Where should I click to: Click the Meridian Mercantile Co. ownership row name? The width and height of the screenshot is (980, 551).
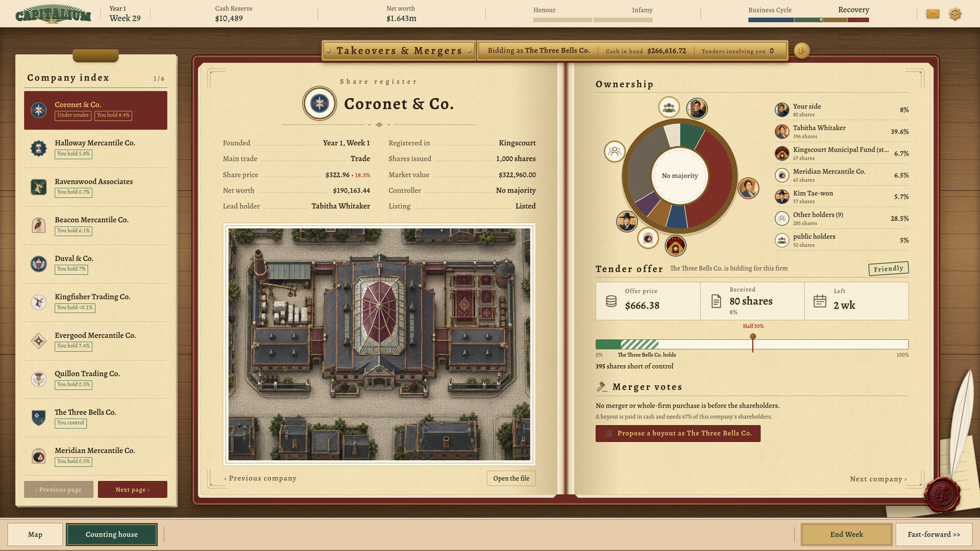tap(829, 171)
